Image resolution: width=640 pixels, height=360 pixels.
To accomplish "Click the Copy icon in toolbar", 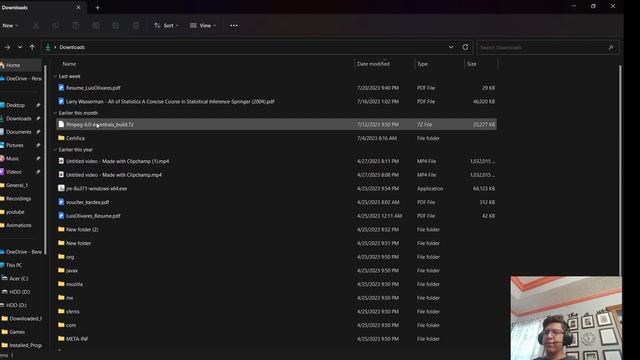I will 56,26.
